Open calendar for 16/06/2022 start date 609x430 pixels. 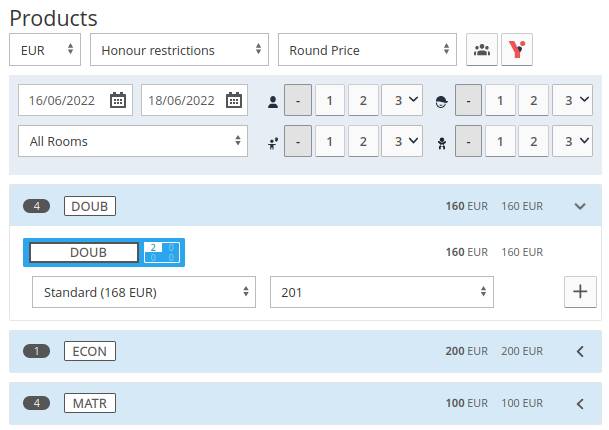[x=117, y=100]
